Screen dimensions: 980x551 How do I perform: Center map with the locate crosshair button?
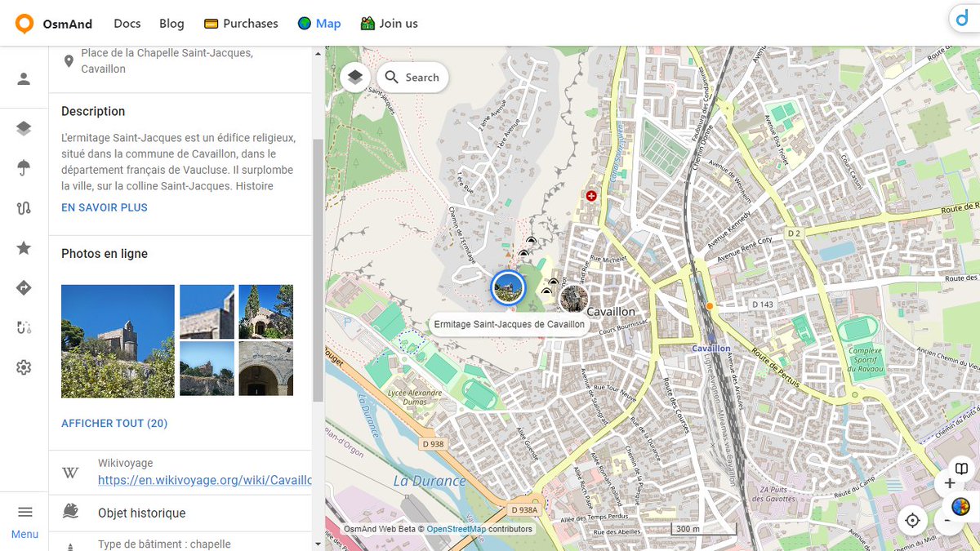[x=912, y=520]
